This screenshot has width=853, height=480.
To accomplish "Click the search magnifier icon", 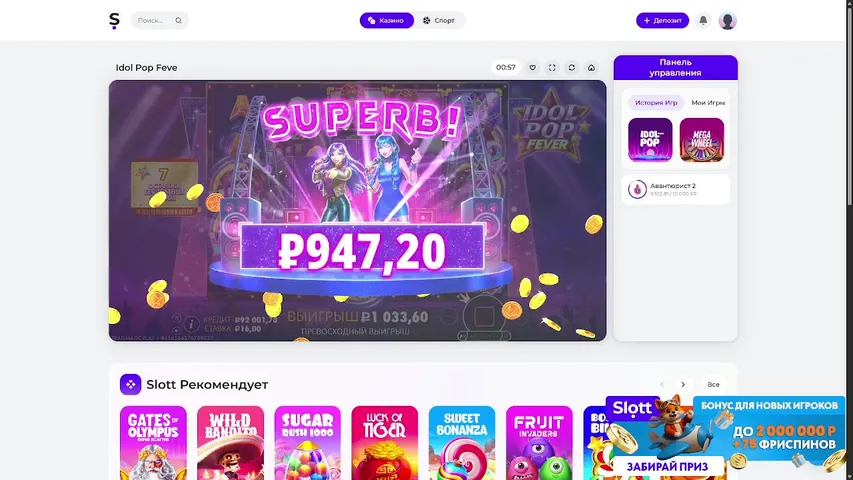I will pos(178,21).
